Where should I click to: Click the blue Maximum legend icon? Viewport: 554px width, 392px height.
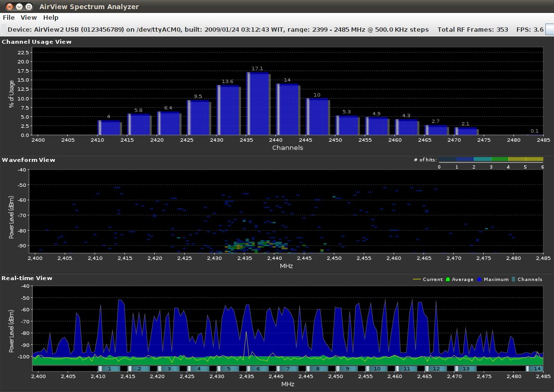[x=480, y=279]
